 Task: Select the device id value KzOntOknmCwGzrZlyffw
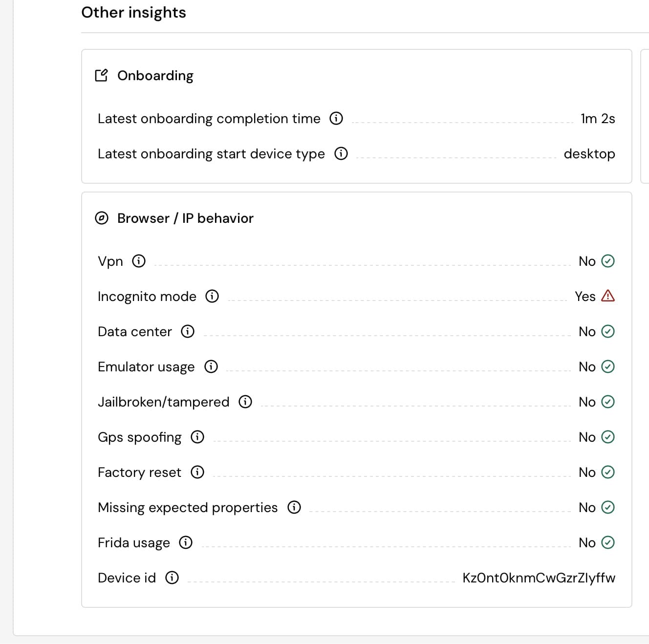point(539,578)
